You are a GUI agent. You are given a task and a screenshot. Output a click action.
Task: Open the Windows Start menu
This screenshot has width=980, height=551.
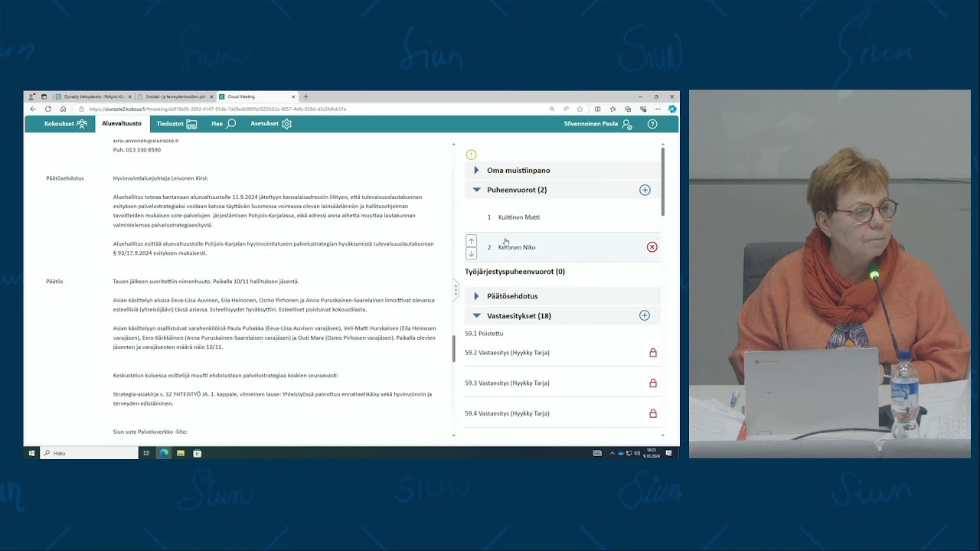(31, 453)
